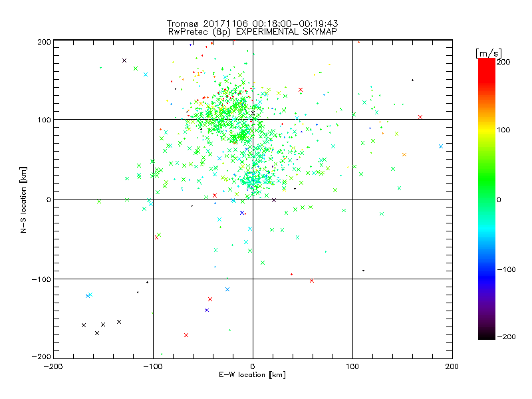This screenshot has width=532, height=399.
Task: Click the y-axis tick label '-200'
Action: pyautogui.click(x=41, y=356)
